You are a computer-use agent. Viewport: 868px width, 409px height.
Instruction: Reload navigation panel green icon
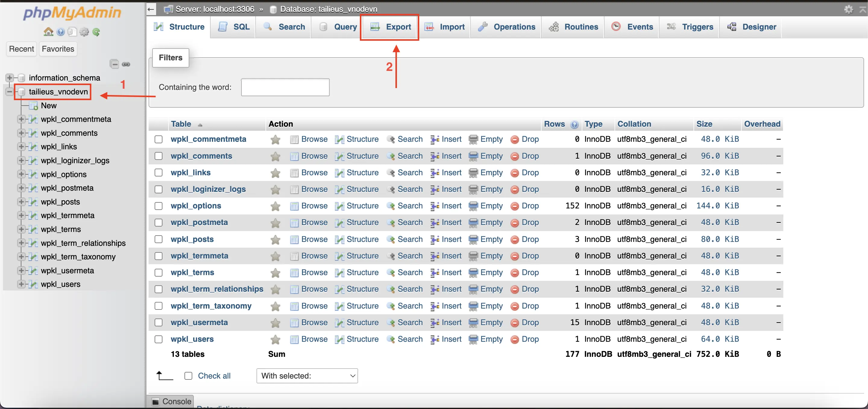[96, 32]
